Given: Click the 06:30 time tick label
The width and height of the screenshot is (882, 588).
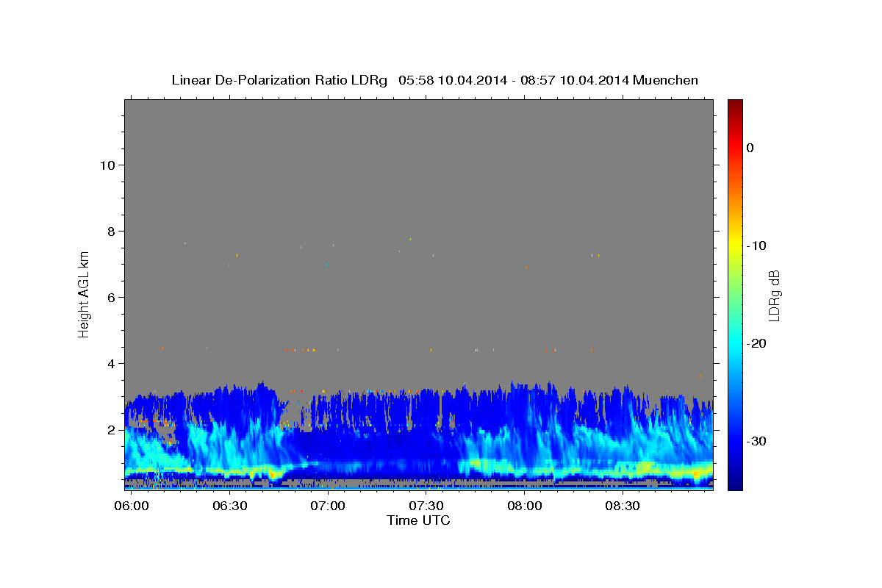Looking at the screenshot, I should coord(229,506).
